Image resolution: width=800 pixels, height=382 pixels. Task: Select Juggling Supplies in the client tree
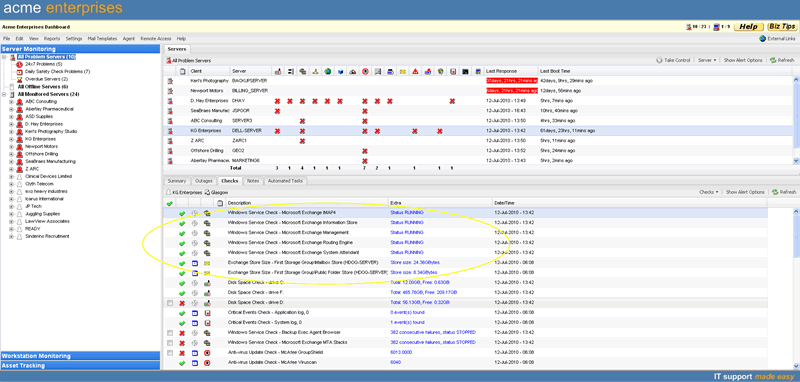(42, 214)
